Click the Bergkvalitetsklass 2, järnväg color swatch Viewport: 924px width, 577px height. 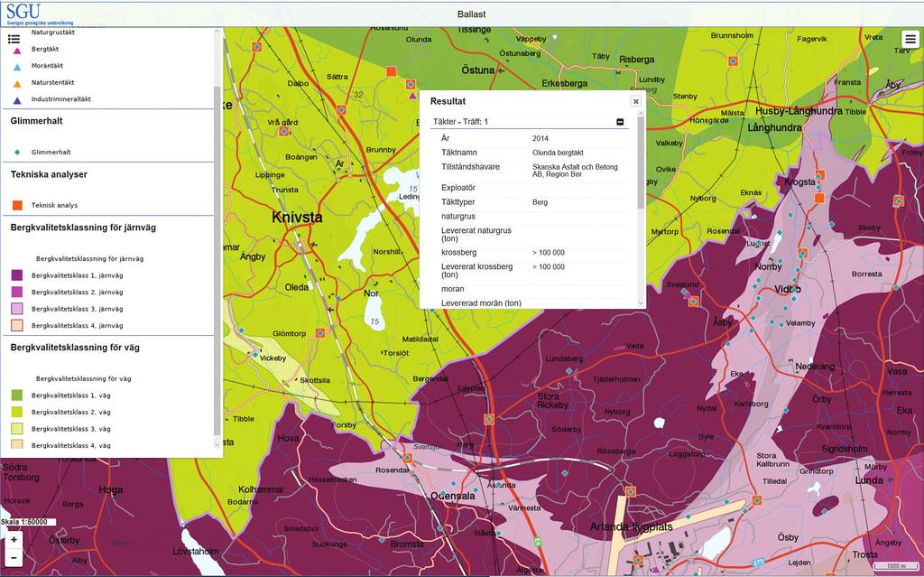[17, 292]
